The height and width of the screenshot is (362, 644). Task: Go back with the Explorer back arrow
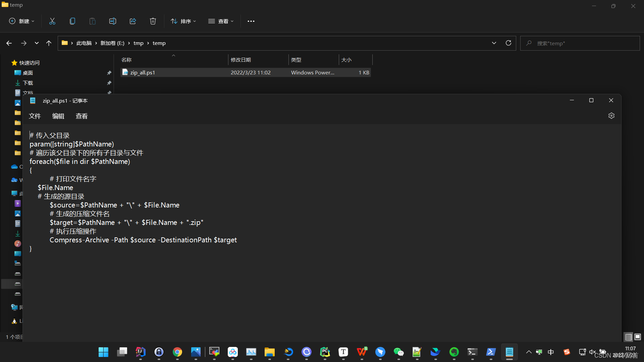9,43
